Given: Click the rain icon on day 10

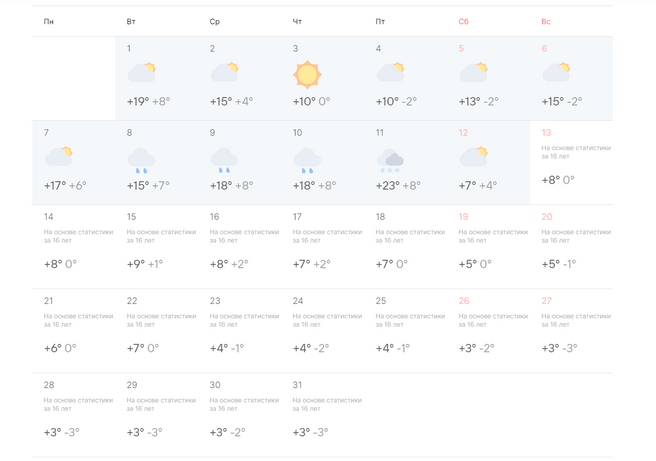Looking at the screenshot, I should tap(307, 159).
